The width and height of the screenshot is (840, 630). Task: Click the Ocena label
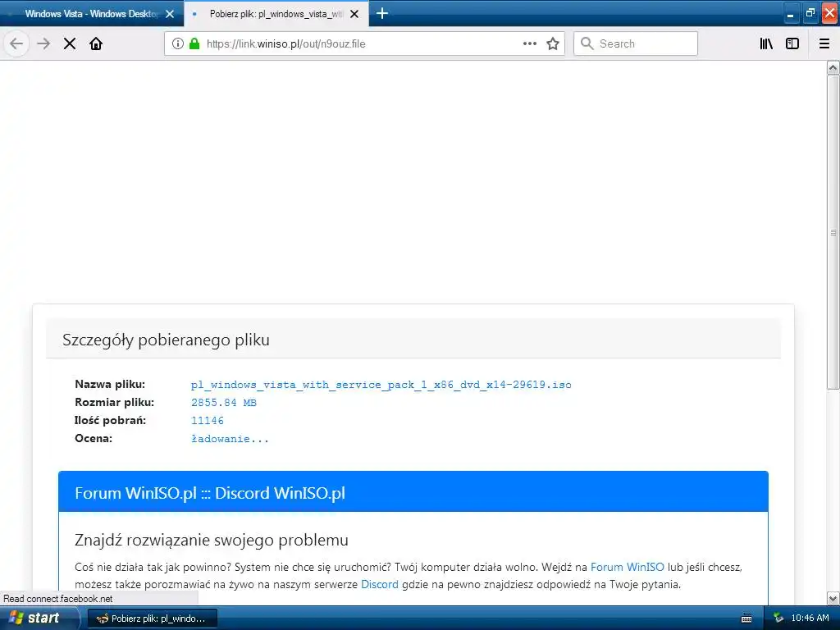pyautogui.click(x=94, y=438)
